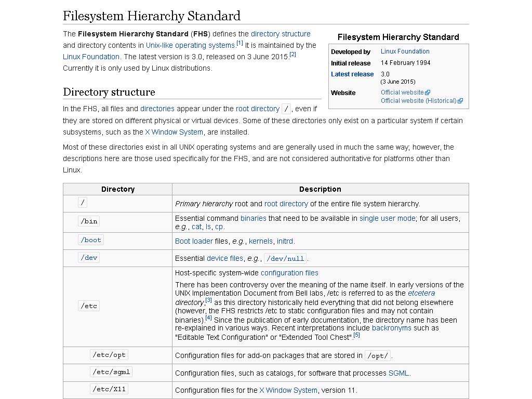Screen dimensions: 532x399
Task: Open the 'directory structure' link in intro
Action: point(281,34)
